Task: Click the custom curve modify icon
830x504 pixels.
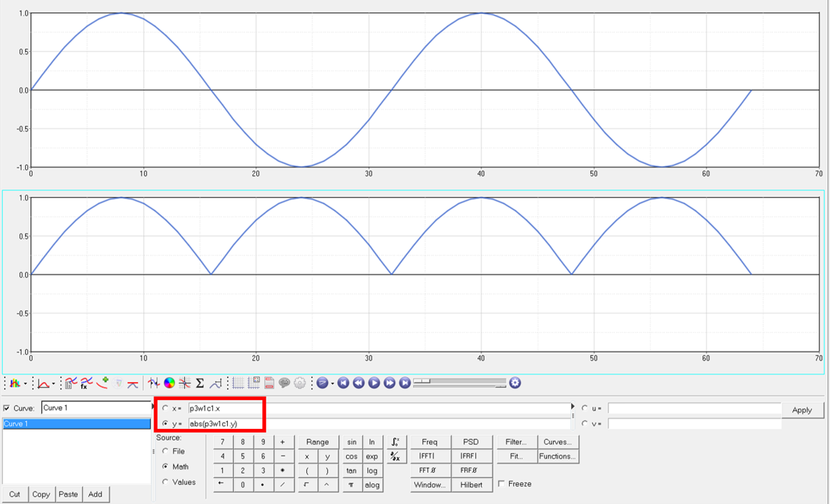Action: (216, 383)
